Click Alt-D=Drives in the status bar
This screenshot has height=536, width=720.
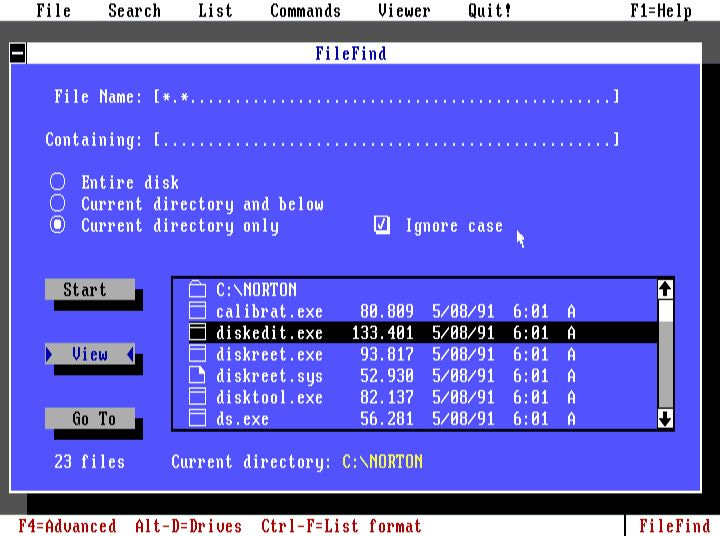188,525
